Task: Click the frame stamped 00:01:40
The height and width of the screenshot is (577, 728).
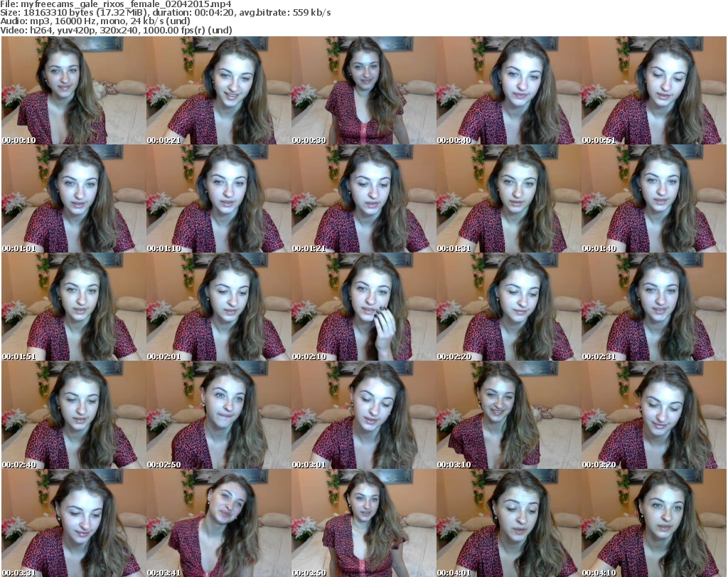Action: pos(653,199)
